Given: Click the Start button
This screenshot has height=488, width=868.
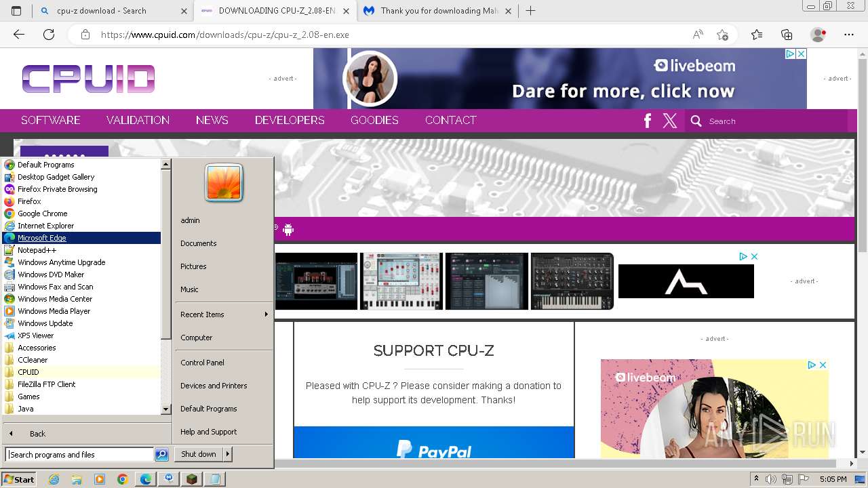Looking at the screenshot, I should click(x=19, y=479).
